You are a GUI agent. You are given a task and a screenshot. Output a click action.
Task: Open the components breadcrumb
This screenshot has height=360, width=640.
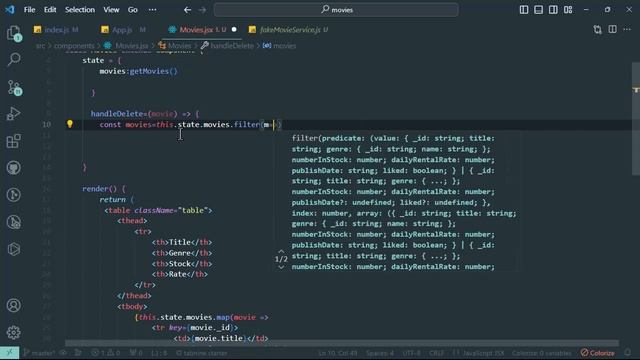coord(74,46)
